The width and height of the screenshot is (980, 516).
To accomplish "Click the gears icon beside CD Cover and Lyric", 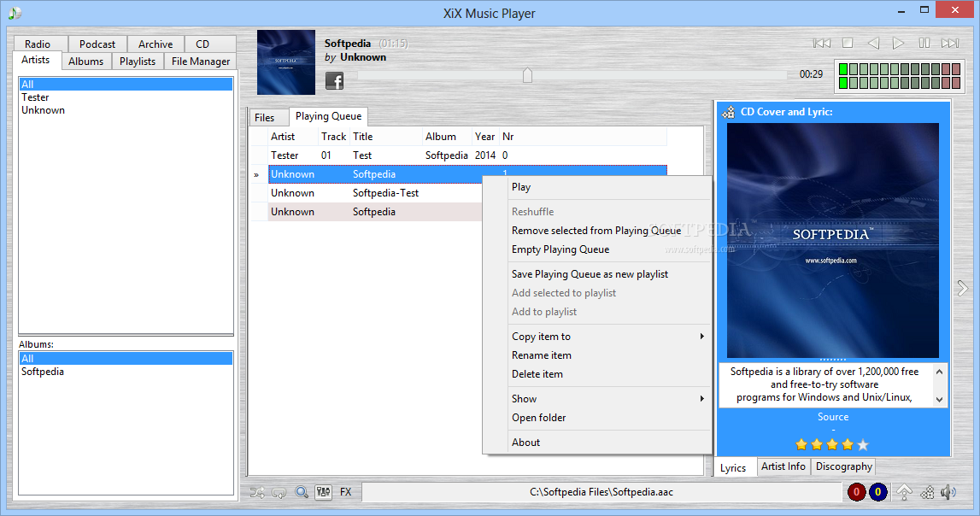I will click(728, 113).
